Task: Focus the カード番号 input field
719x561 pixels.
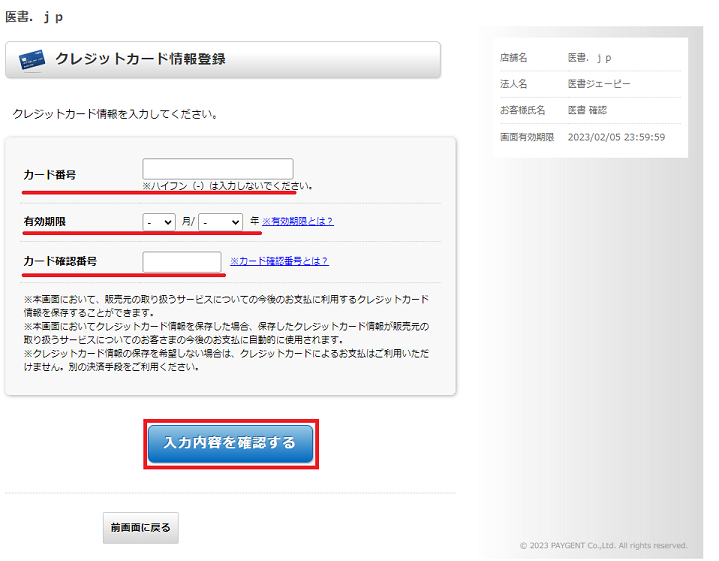Action: click(218, 169)
